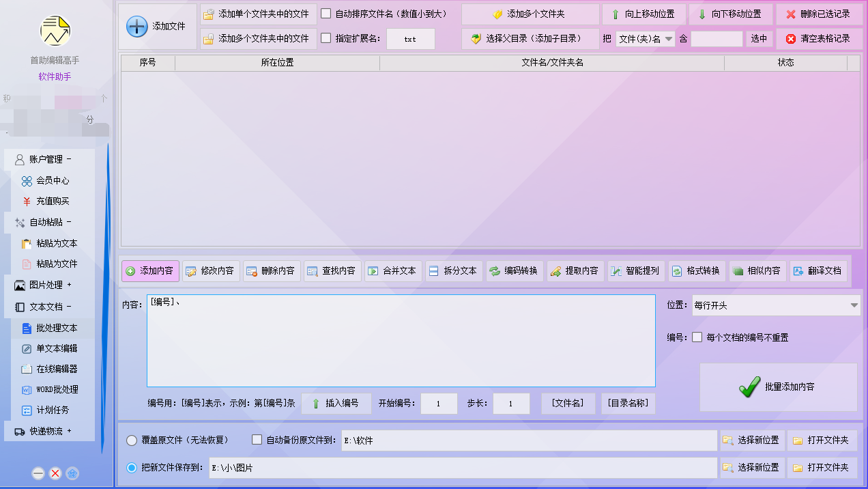Click the 插入编号 arrow button
The width and height of the screenshot is (868, 489).
click(336, 404)
